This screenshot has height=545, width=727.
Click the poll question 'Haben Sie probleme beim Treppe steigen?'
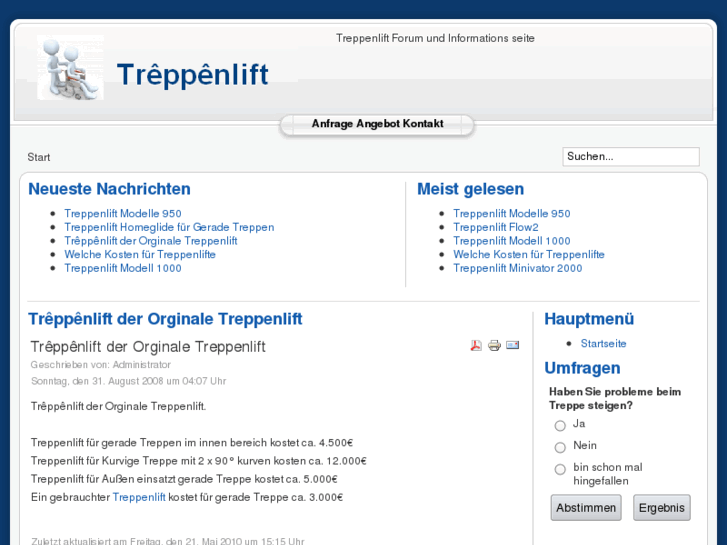615,398
